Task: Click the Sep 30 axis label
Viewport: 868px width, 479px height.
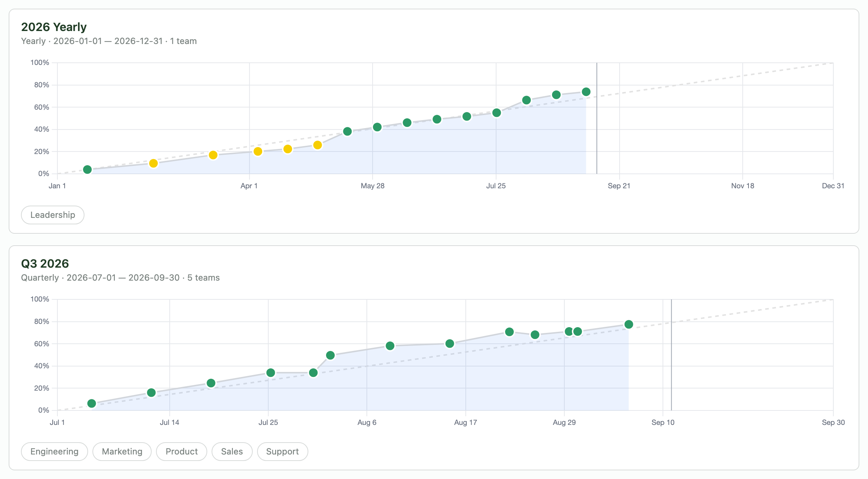Action: coord(833,422)
